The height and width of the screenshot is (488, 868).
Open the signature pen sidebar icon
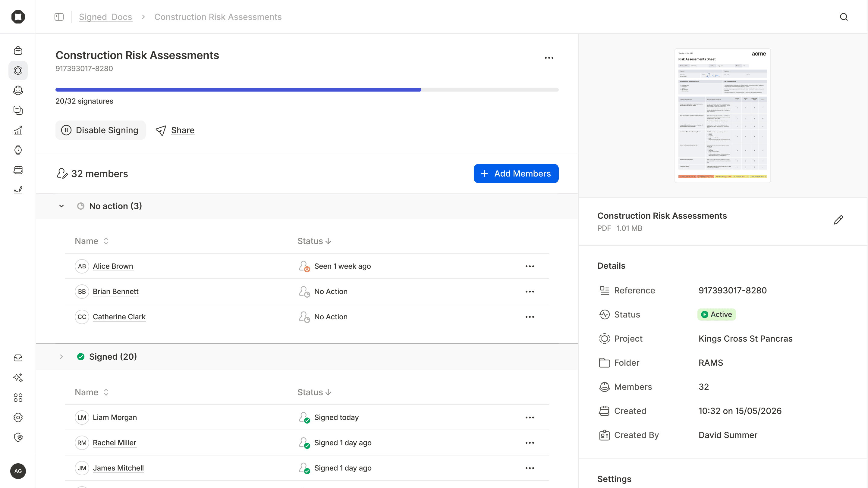click(18, 189)
